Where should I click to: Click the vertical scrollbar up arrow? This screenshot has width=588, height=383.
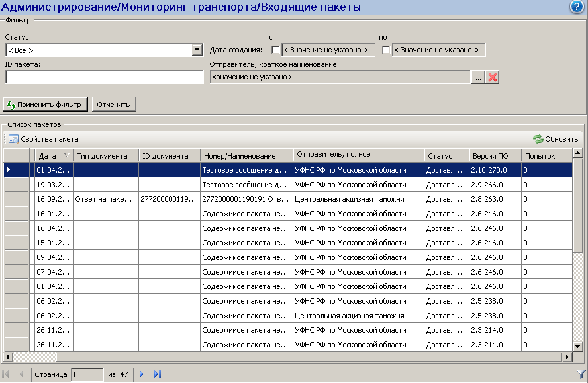click(x=577, y=153)
